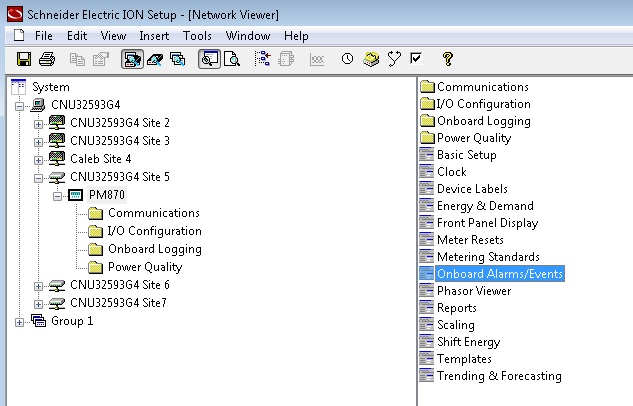Click the Shift Energy item icon
The width and height of the screenshot is (633, 406).
tap(427, 341)
